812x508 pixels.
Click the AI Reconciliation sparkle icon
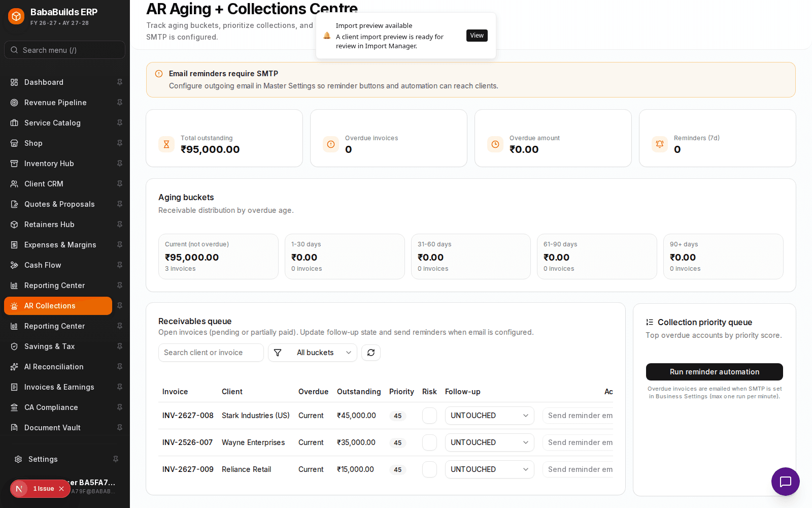coord(14,367)
